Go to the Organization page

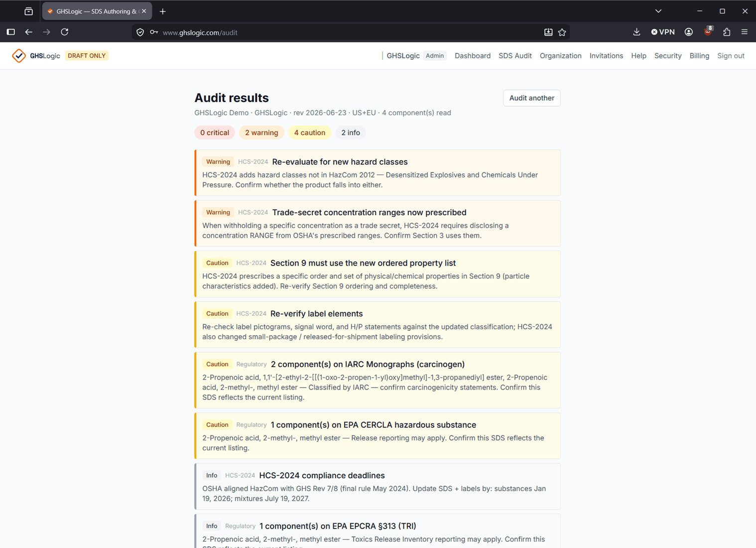tap(560, 56)
